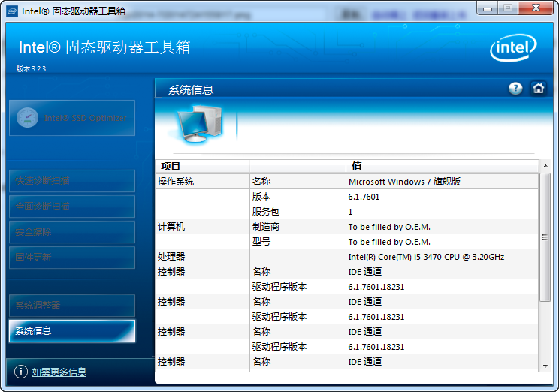Close the Intel toolbox window
559x392 pixels.
point(536,8)
